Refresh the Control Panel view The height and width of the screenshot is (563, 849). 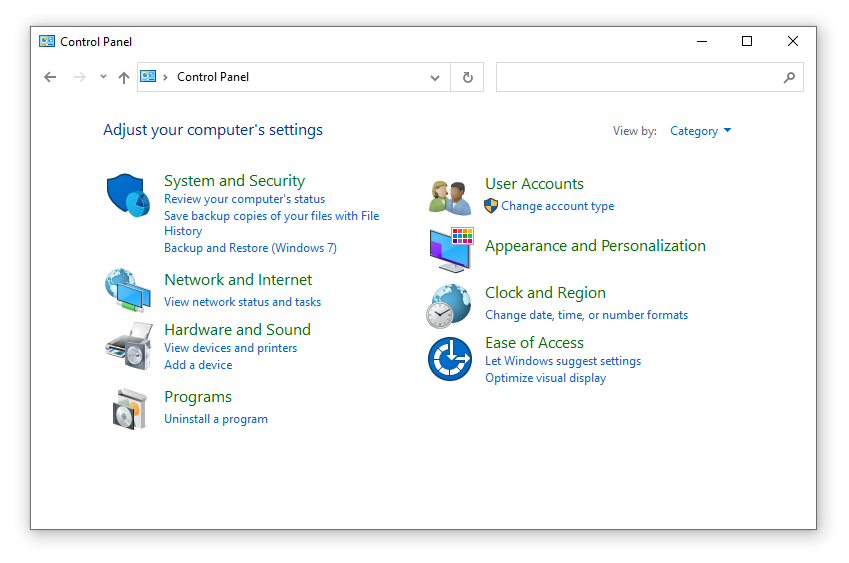[x=467, y=77]
